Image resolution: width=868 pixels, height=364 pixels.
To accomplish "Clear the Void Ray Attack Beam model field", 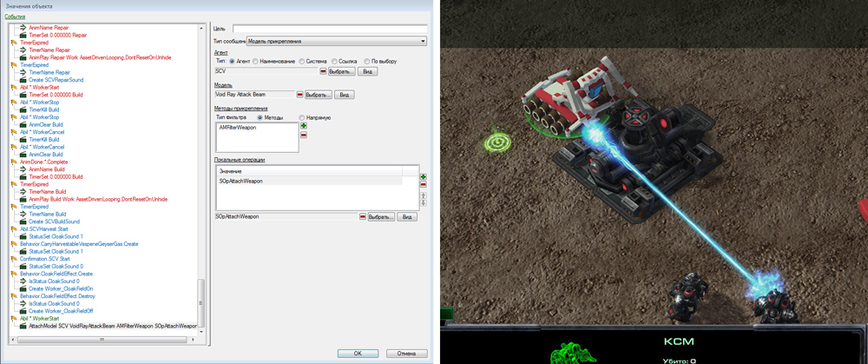I will pyautogui.click(x=299, y=95).
